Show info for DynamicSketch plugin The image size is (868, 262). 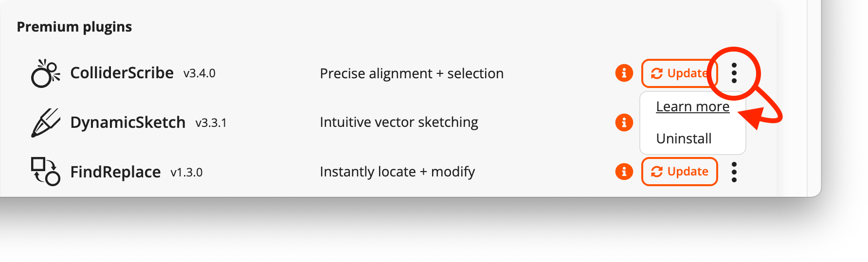tap(624, 122)
